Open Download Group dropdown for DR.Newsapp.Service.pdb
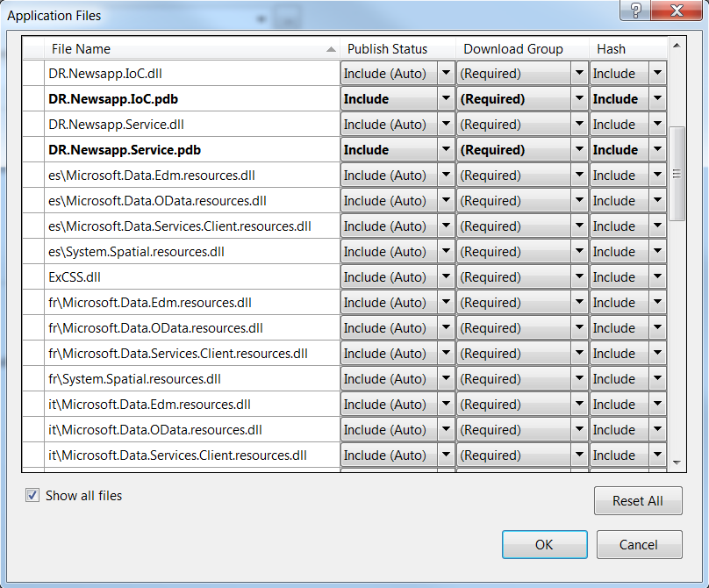This screenshot has width=709, height=588. (579, 149)
